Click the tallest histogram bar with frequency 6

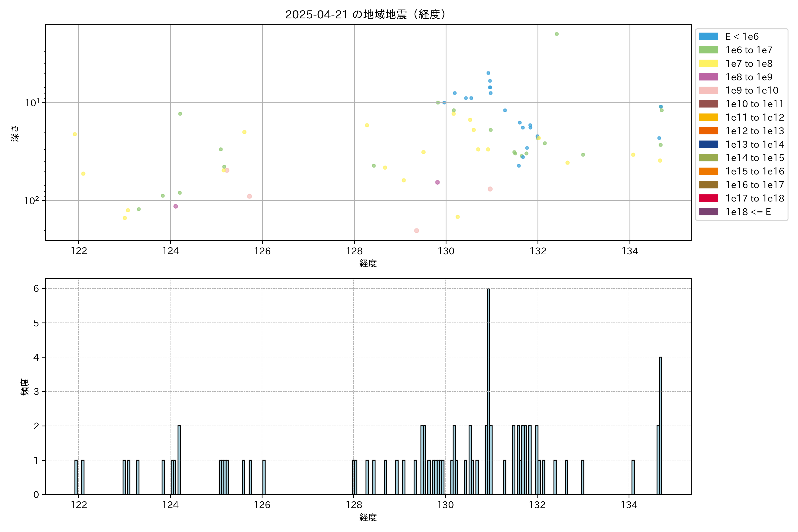(488, 390)
